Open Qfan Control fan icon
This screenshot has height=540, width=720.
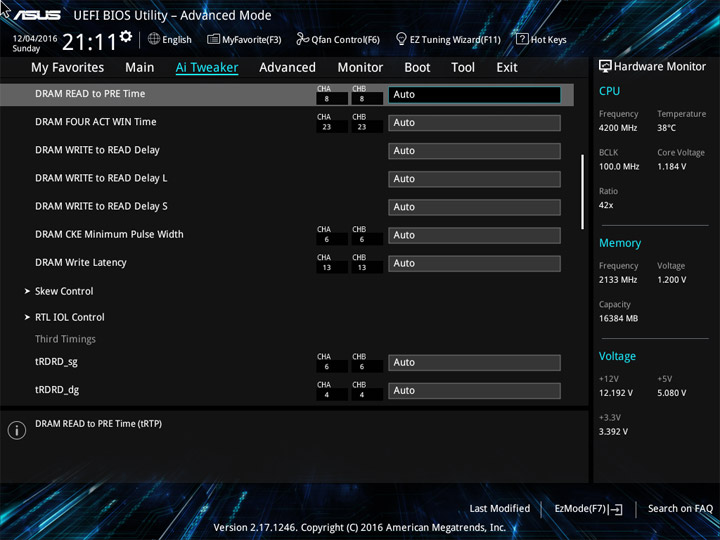point(302,39)
